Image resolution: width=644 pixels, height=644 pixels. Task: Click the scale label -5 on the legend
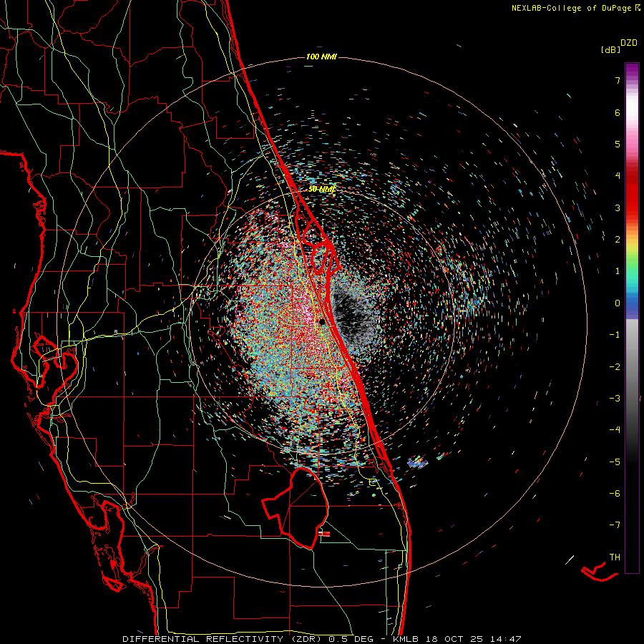click(615, 462)
